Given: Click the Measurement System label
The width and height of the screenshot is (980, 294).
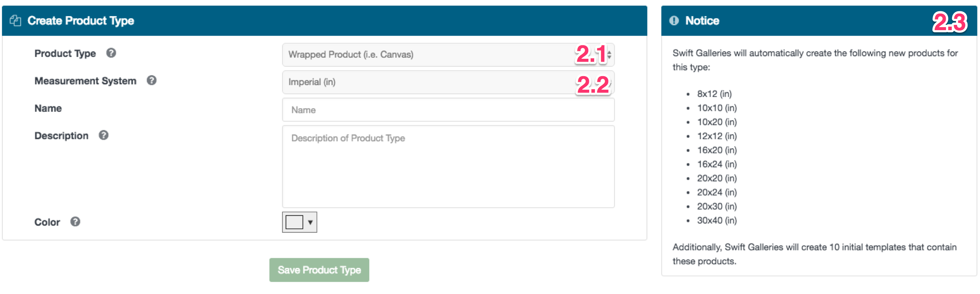Looking at the screenshot, I should [85, 81].
